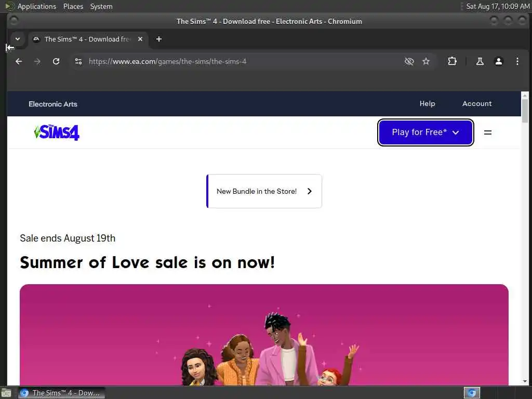Open New Bundle in the Store banner
The image size is (532, 399).
point(264,191)
